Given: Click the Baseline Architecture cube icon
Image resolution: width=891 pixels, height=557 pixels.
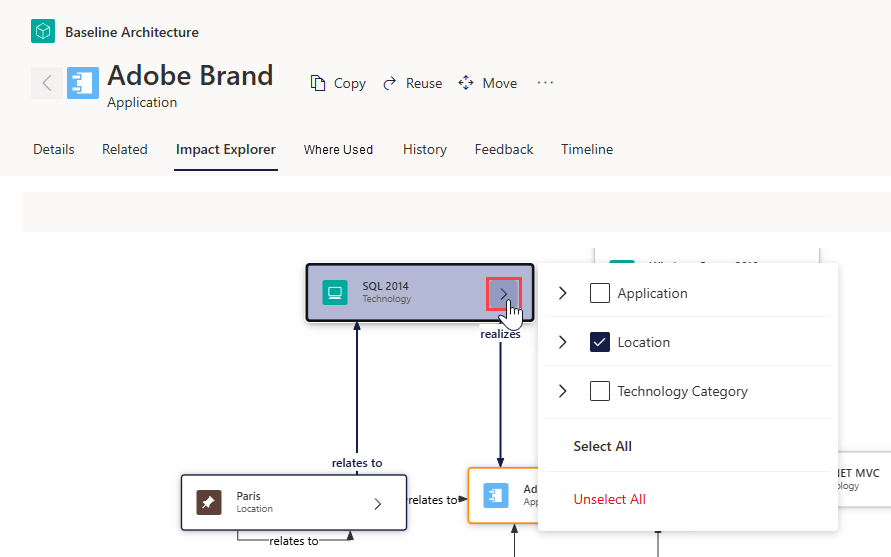Looking at the screenshot, I should click(43, 31).
